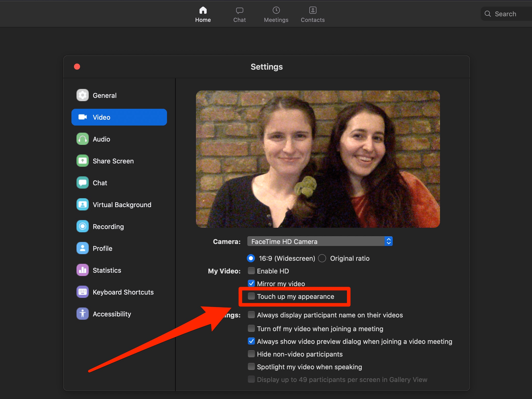Click the Virtual Background icon
Screen dimensions: 532x399
(82, 205)
